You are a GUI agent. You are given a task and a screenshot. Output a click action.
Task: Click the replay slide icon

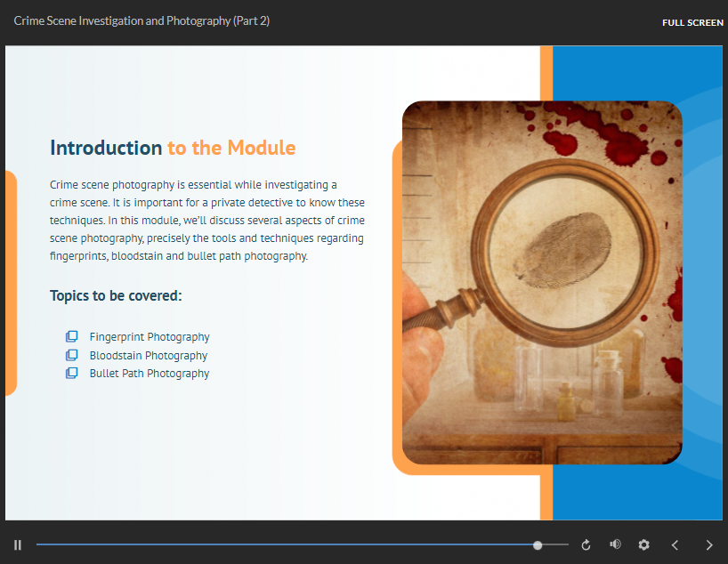point(586,544)
